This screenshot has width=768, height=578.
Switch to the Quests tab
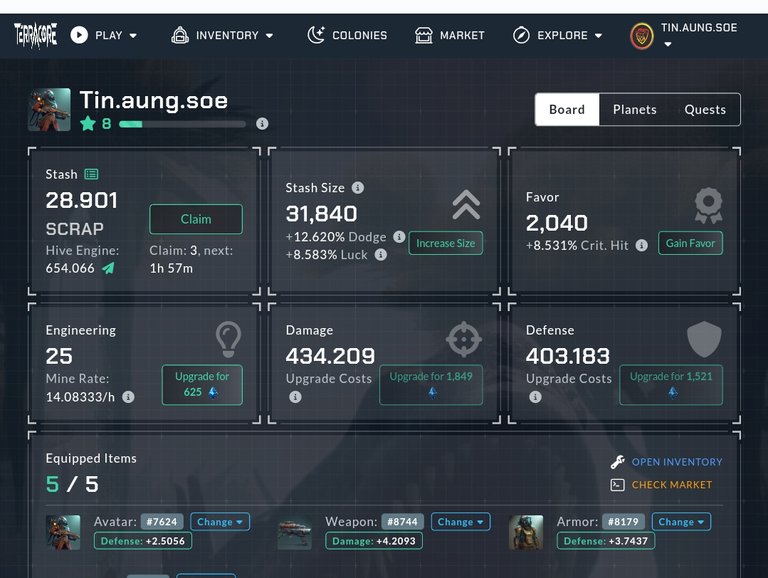(x=705, y=109)
